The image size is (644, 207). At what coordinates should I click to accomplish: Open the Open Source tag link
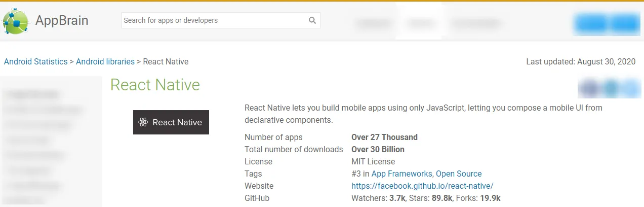pyautogui.click(x=459, y=174)
